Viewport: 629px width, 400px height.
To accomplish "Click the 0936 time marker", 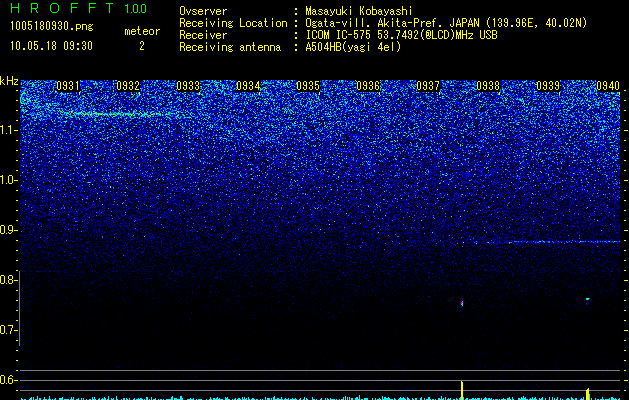I will tap(368, 86).
